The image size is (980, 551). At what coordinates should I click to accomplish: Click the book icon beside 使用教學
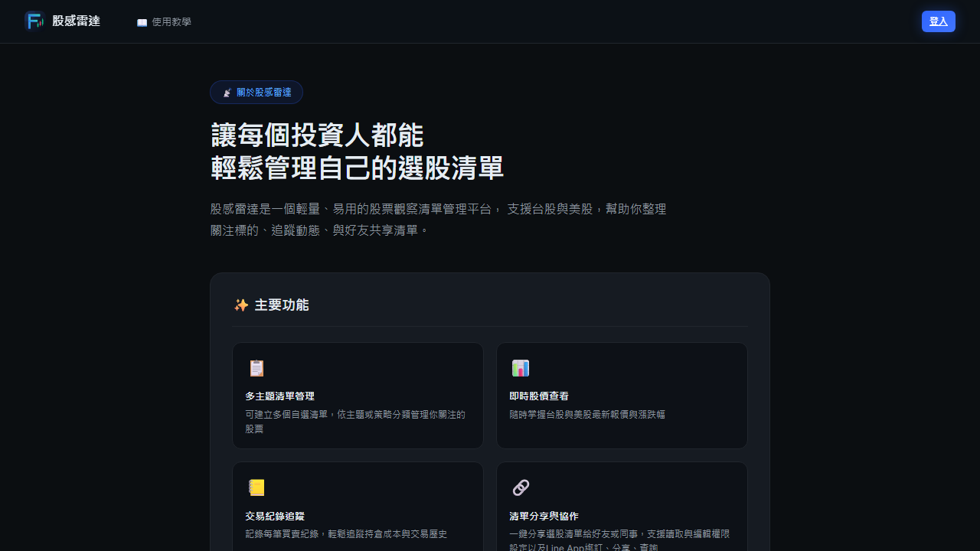(142, 22)
